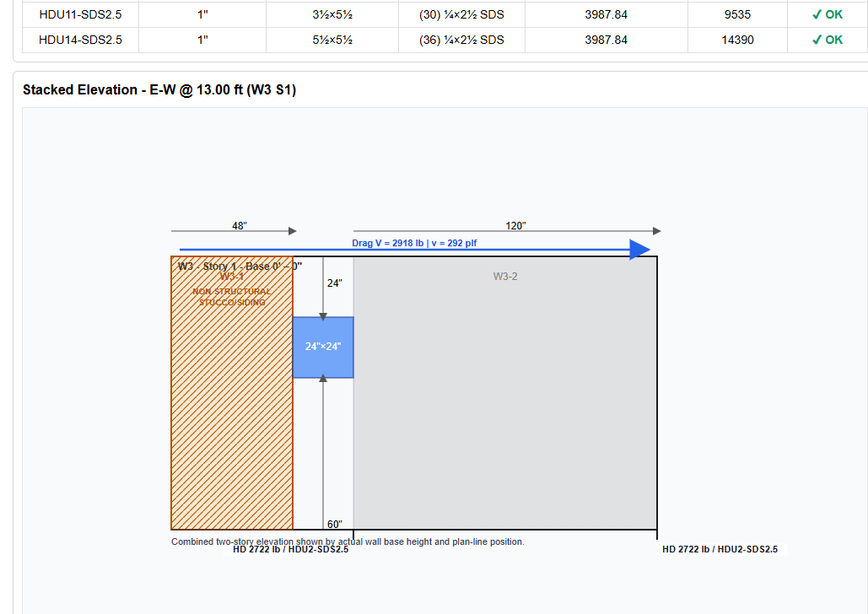Click the combined two-story elevation note

[x=348, y=541]
